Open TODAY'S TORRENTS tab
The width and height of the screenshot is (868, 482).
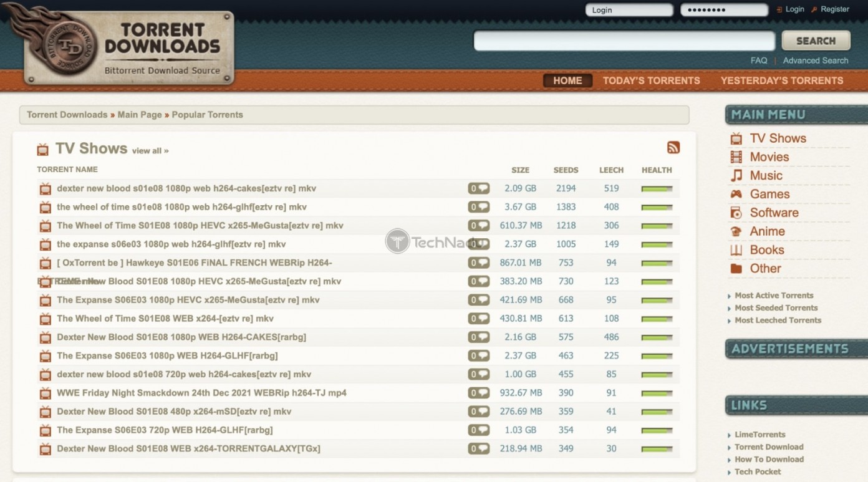tap(651, 80)
